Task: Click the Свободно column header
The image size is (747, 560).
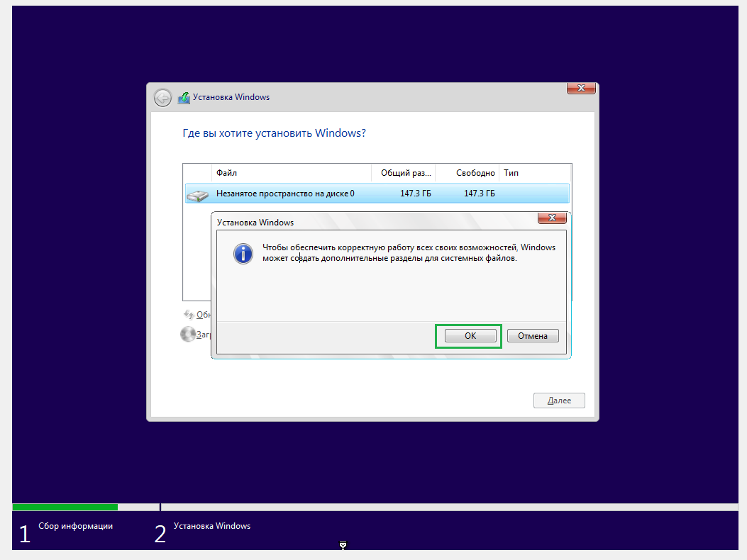Action: tap(467, 173)
